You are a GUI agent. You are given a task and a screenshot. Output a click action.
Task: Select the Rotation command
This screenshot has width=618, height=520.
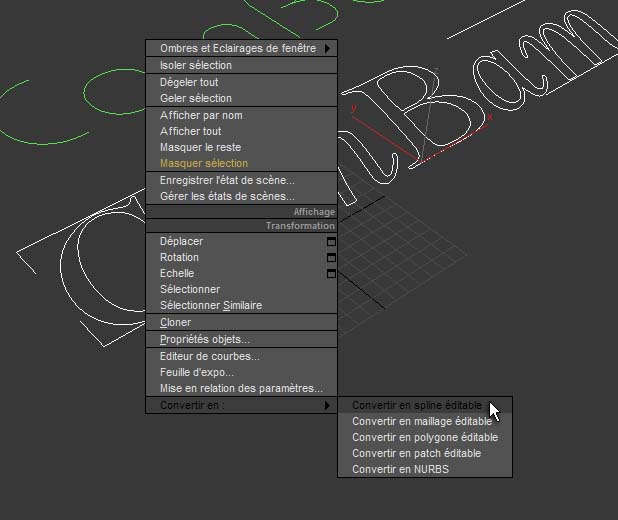point(241,257)
